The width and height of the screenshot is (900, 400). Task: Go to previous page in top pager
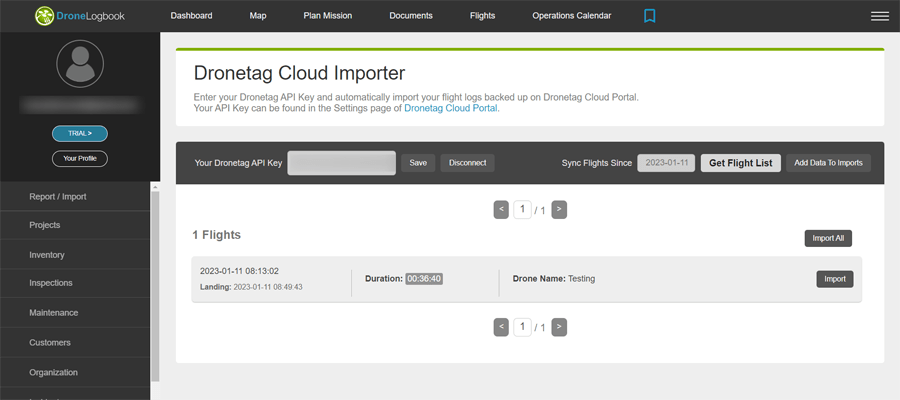click(501, 209)
